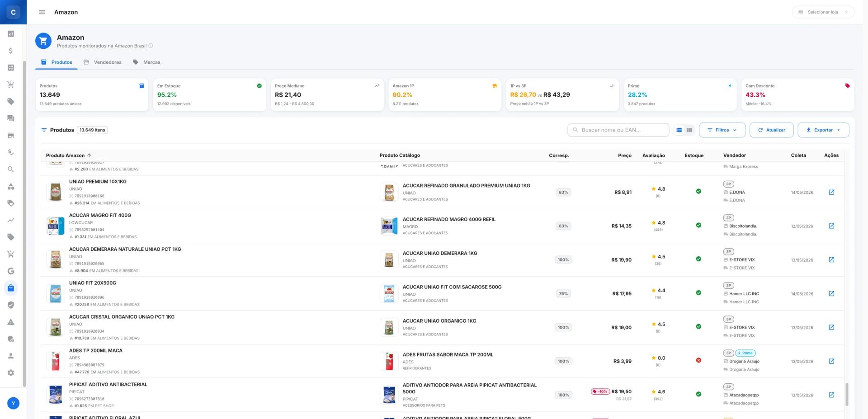Click the 75% match badge for UNIAO FIT

click(563, 293)
